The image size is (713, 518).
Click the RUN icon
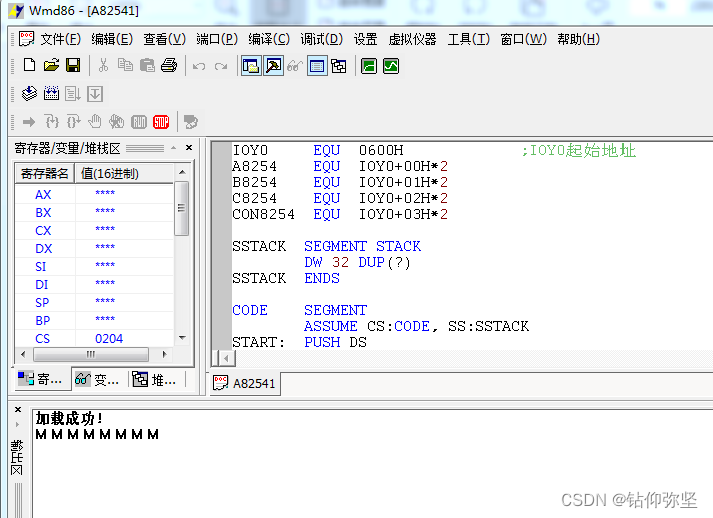click(x=139, y=122)
